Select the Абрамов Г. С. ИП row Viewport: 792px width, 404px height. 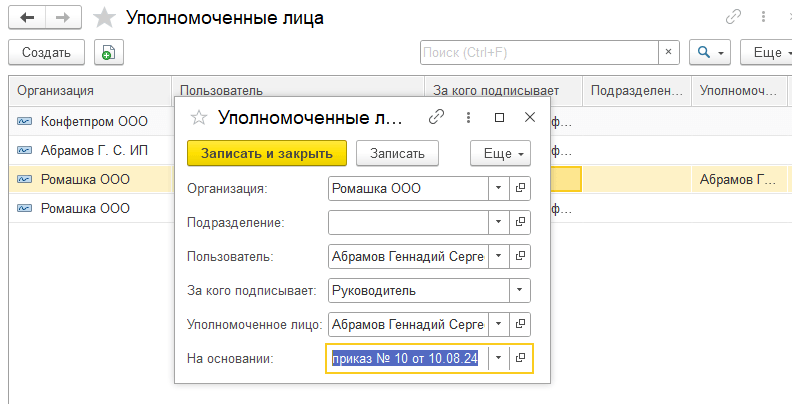point(91,150)
